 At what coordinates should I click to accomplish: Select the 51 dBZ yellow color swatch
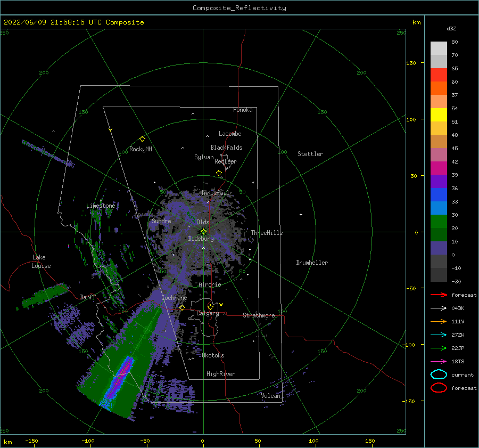tap(439, 115)
